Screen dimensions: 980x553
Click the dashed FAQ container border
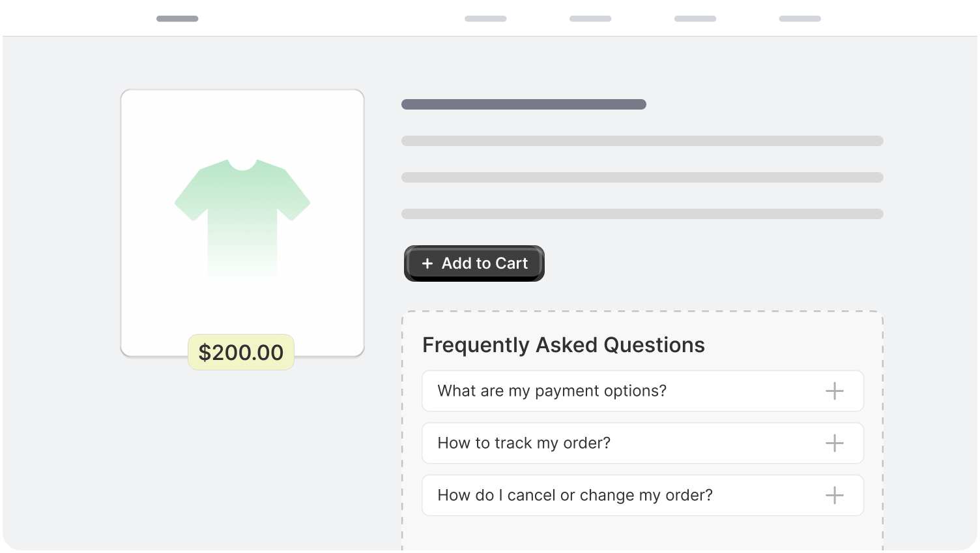tap(642, 310)
